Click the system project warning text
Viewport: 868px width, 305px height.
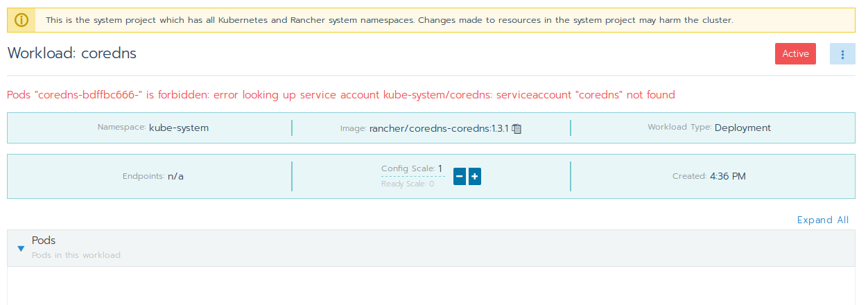(390, 20)
